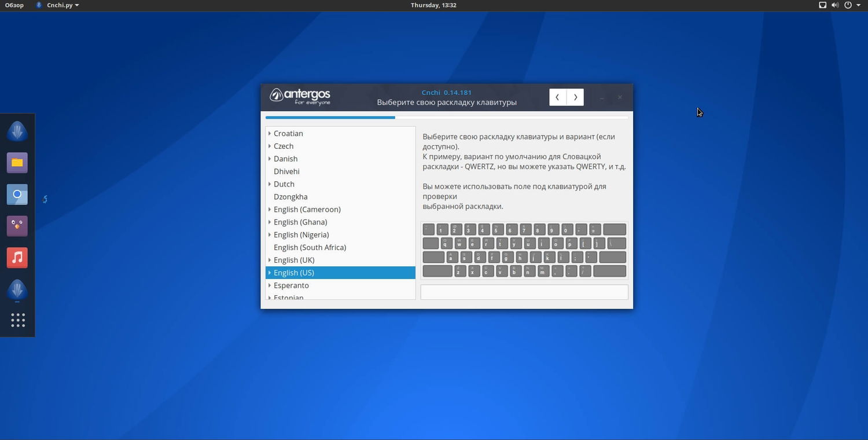
Task: Go back with the left arrow button in Cnchi
Action: tap(557, 97)
